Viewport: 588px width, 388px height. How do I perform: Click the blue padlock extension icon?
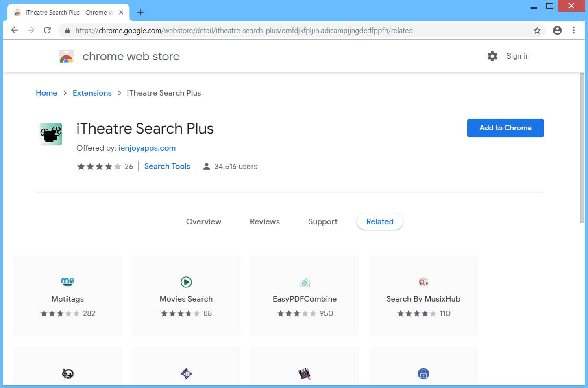pos(423,373)
